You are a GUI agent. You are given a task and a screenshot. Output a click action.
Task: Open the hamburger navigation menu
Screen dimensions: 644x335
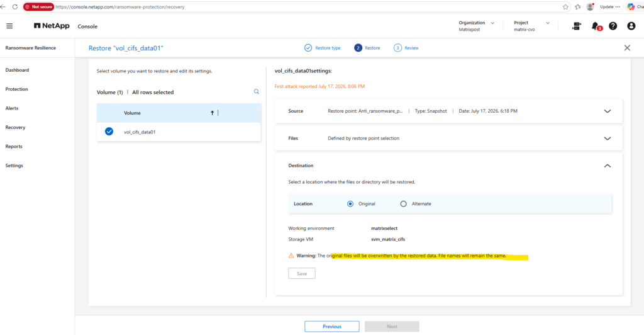click(9, 26)
